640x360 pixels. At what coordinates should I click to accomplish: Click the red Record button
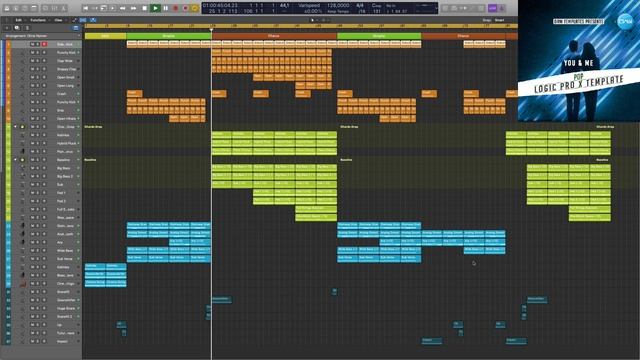176,8
